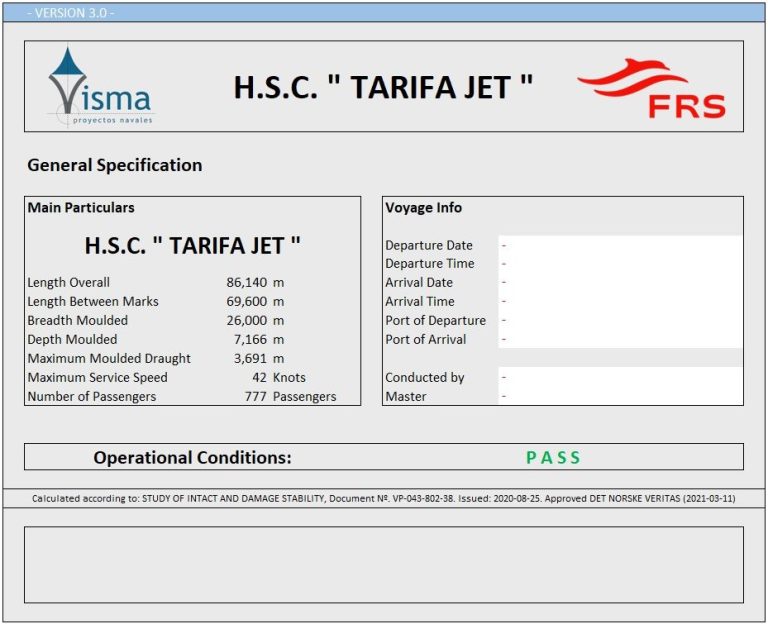The width and height of the screenshot is (768, 624).
Task: Click the Length Overall value 86,140
Action: click(246, 283)
